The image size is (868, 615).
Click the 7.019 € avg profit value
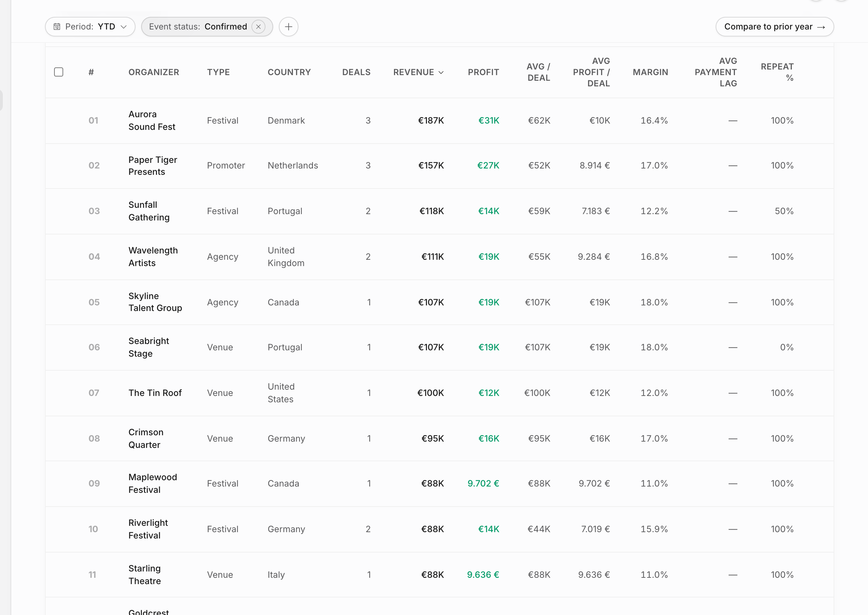[595, 529]
